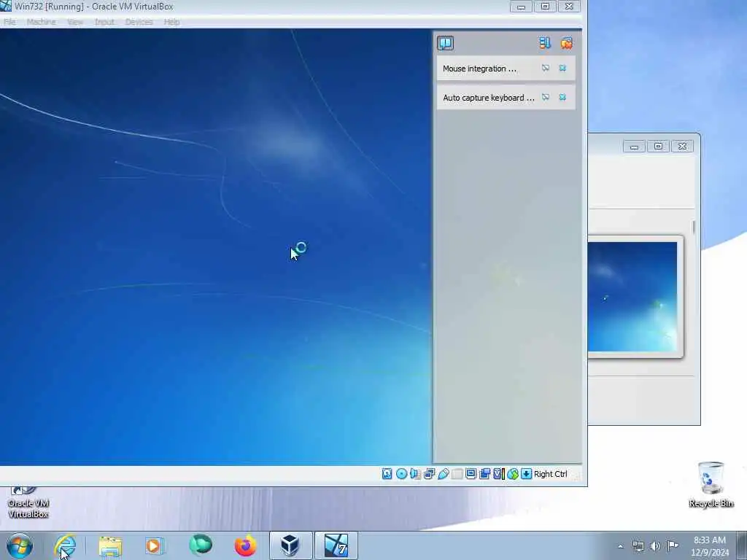Click the Show desktop strip at the taskbar end
747x560 pixels.
click(x=742, y=545)
